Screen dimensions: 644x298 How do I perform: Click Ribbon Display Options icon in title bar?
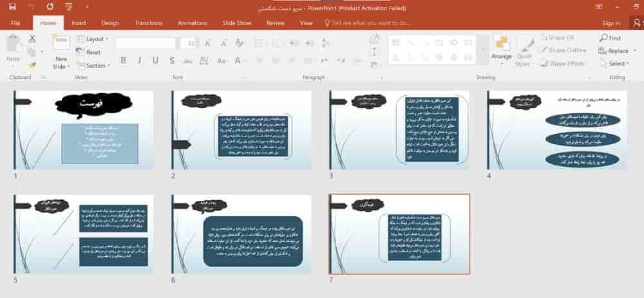(599, 6)
